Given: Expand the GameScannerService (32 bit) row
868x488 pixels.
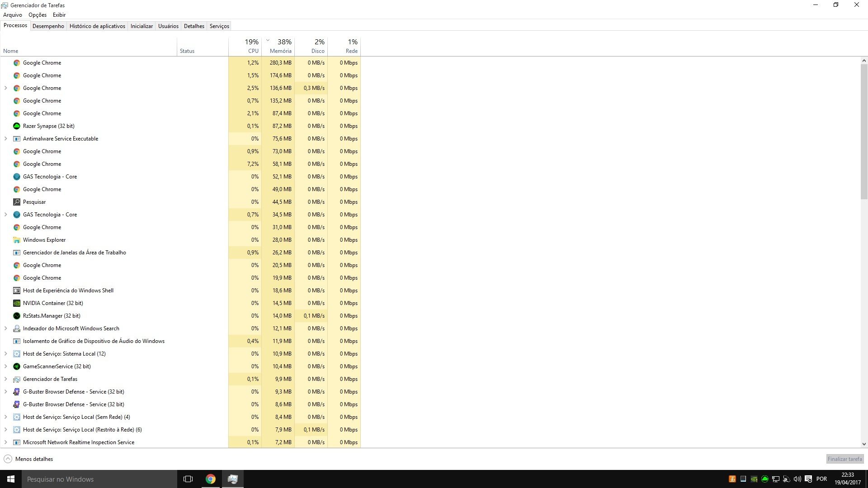Looking at the screenshot, I should (5, 366).
